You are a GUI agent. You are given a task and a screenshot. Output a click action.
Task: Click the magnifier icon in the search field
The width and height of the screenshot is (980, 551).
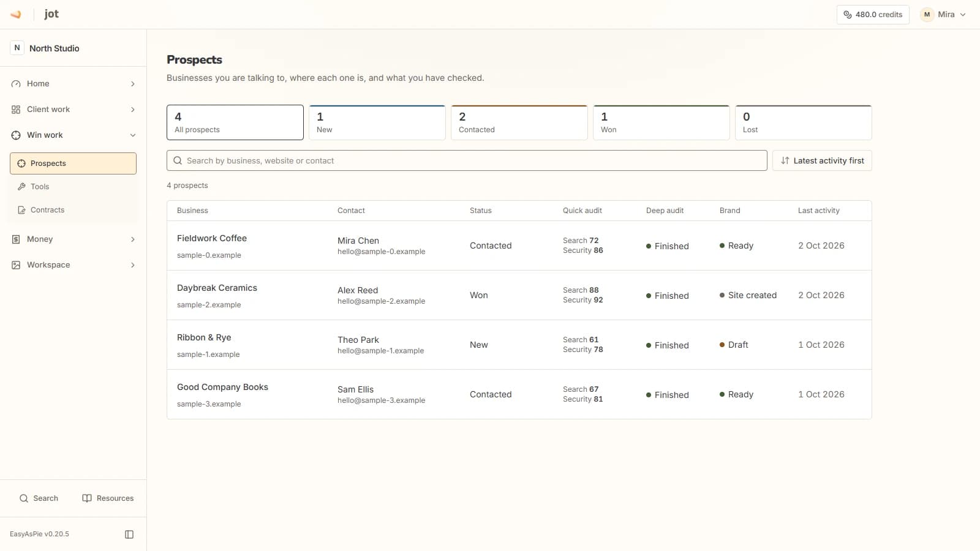point(178,160)
